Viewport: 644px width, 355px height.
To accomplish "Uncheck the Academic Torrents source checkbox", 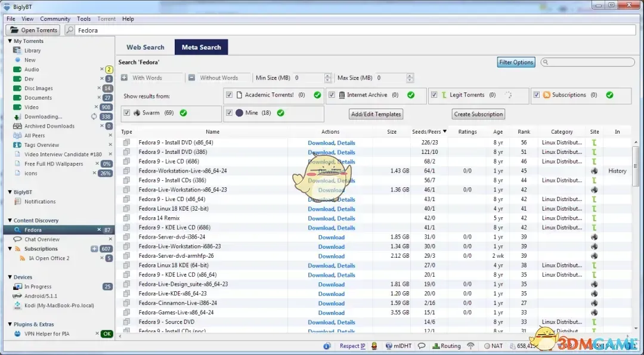I will click(x=230, y=95).
